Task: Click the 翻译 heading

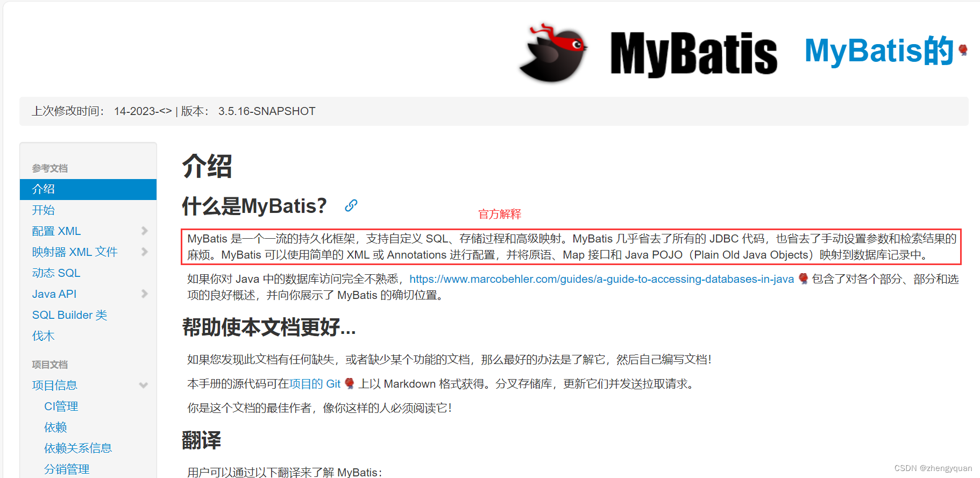Action: pyautogui.click(x=202, y=440)
